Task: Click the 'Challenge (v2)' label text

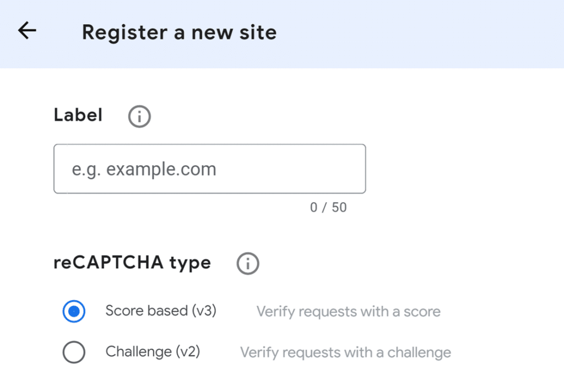Action: (x=153, y=352)
